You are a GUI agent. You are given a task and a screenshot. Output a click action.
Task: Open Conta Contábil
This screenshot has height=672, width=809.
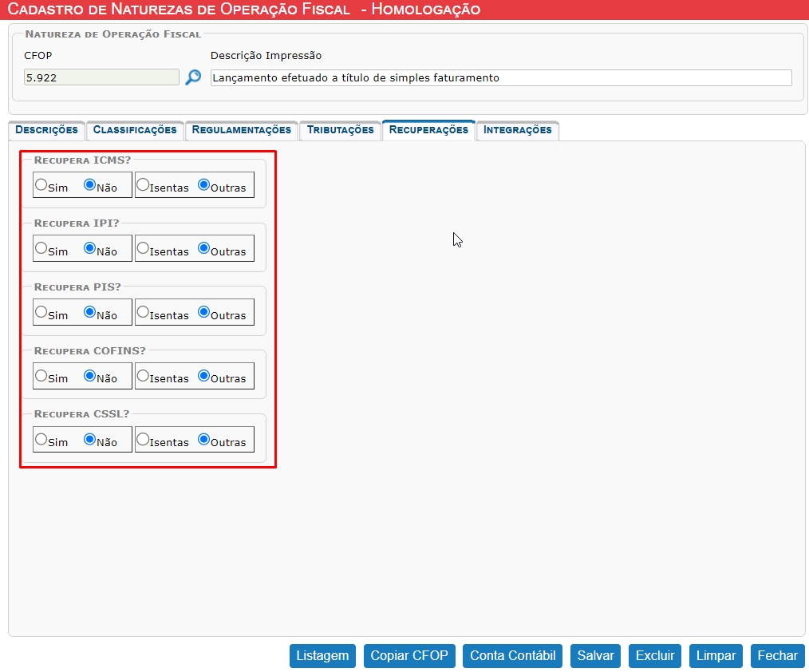(513, 655)
